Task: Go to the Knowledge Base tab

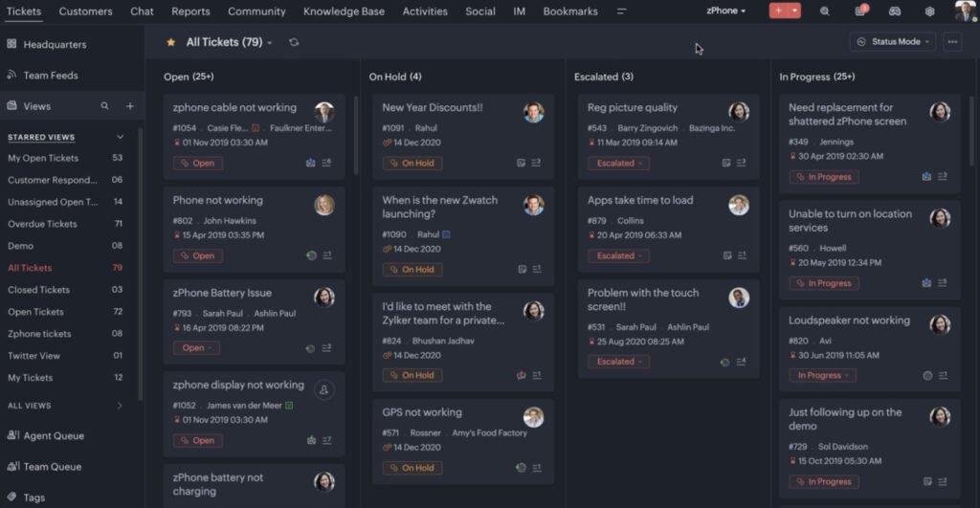Action: point(344,11)
